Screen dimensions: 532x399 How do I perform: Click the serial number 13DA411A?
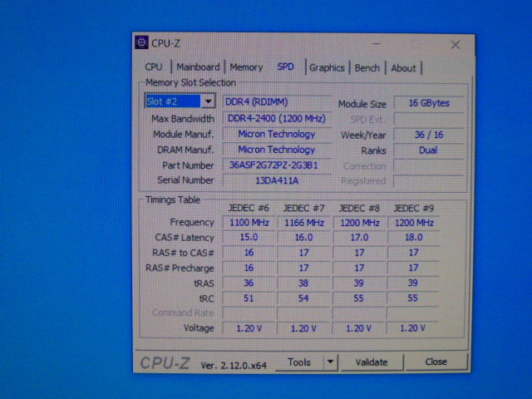277,180
